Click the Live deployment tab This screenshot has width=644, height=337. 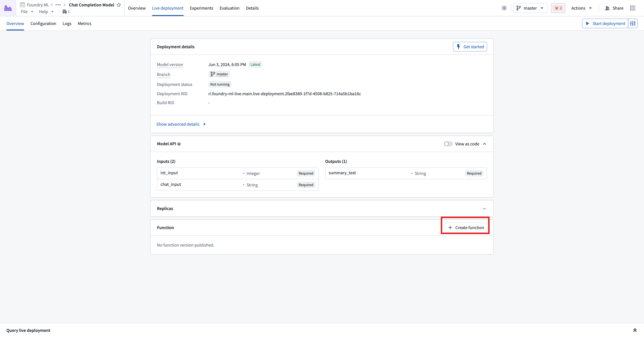pyautogui.click(x=167, y=8)
